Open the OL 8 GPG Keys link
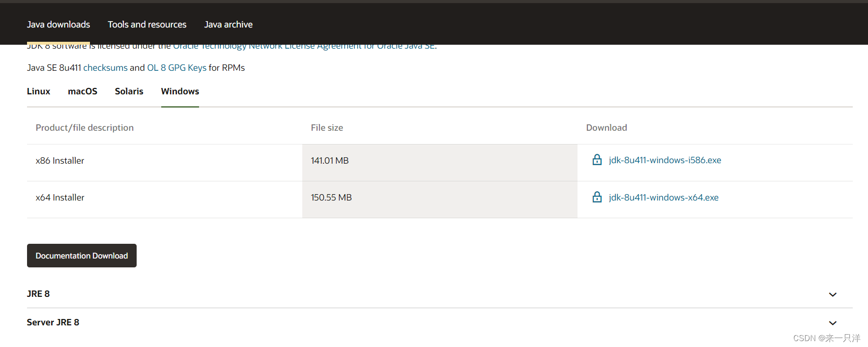Viewport: 868px width, 347px height. pos(176,68)
